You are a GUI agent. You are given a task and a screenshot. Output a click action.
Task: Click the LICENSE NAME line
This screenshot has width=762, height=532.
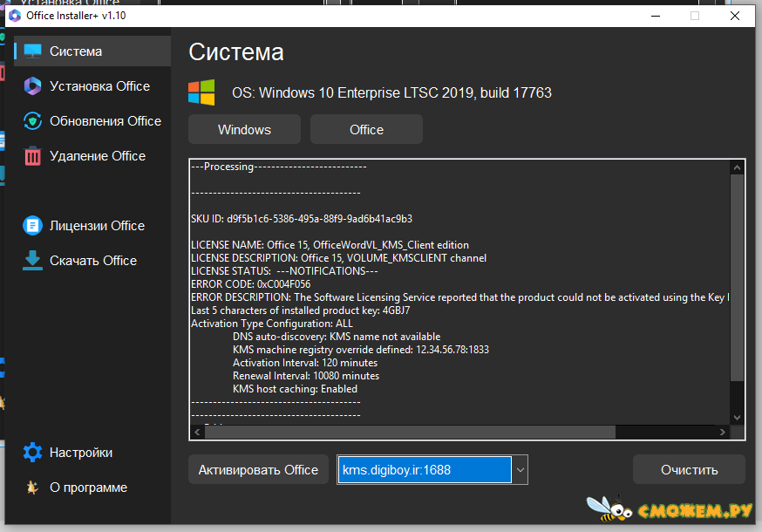coord(330,245)
